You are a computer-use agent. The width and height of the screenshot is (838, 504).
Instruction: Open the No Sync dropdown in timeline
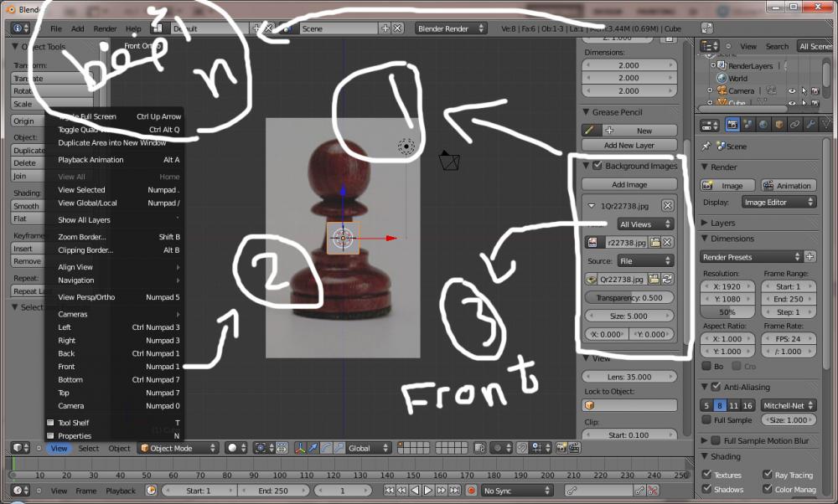click(x=516, y=490)
